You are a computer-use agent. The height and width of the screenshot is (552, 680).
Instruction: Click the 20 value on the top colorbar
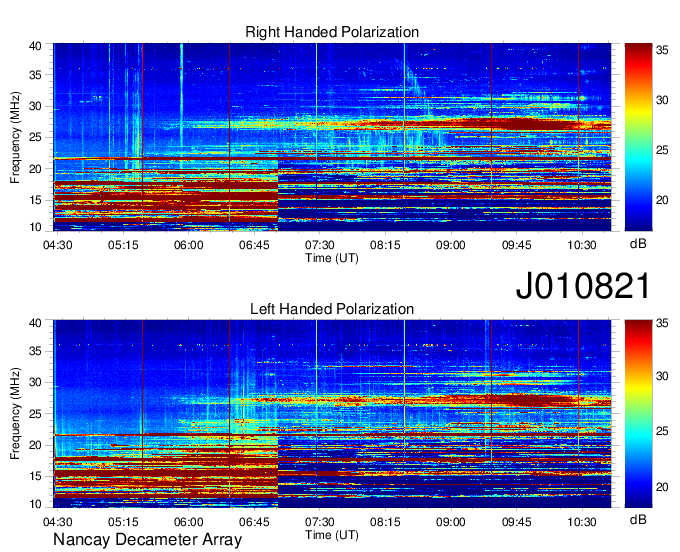point(662,200)
